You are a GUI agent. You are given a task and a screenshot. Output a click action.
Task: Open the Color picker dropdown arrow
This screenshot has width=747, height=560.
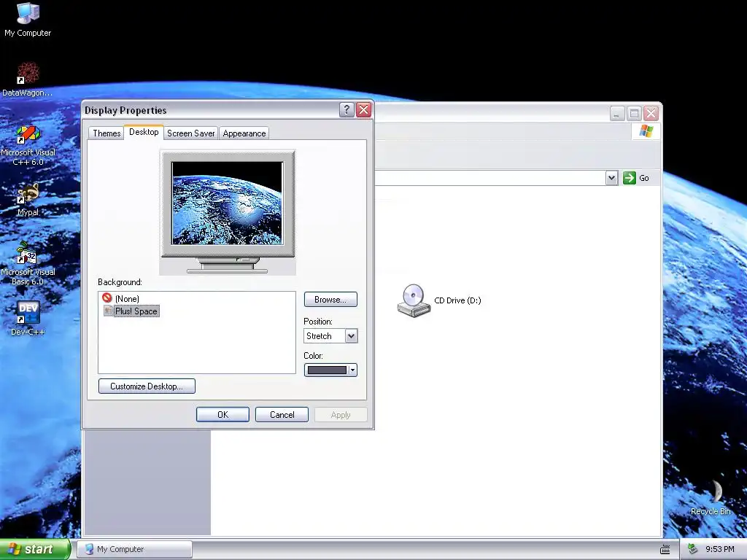click(352, 370)
